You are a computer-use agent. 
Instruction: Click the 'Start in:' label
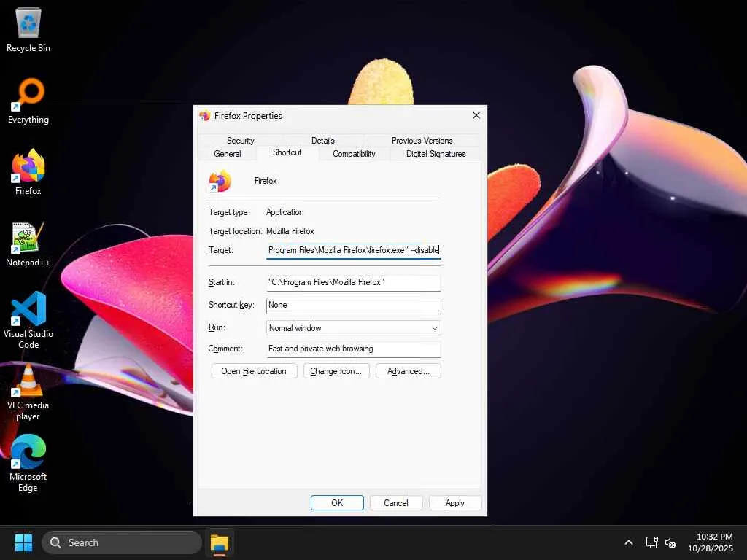coord(222,282)
